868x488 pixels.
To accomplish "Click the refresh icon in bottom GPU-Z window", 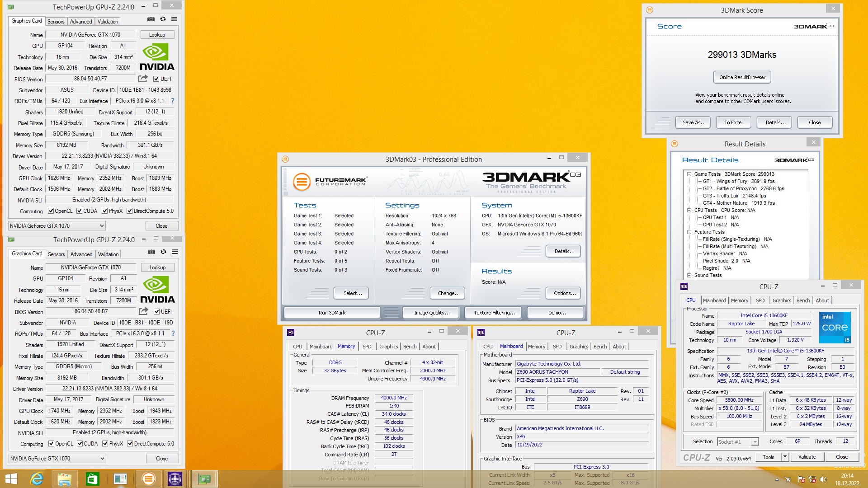I will click(163, 252).
